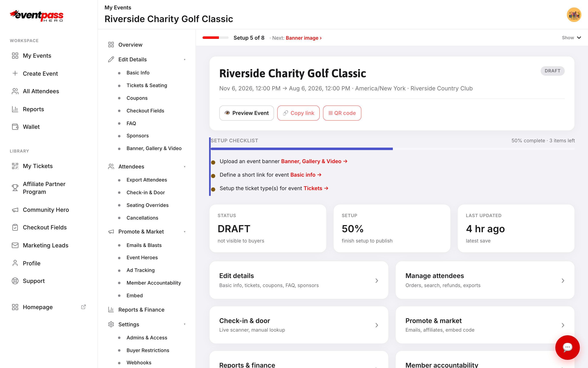This screenshot has width=588, height=368.
Task: Go to Tickets & Seating
Action: click(147, 85)
